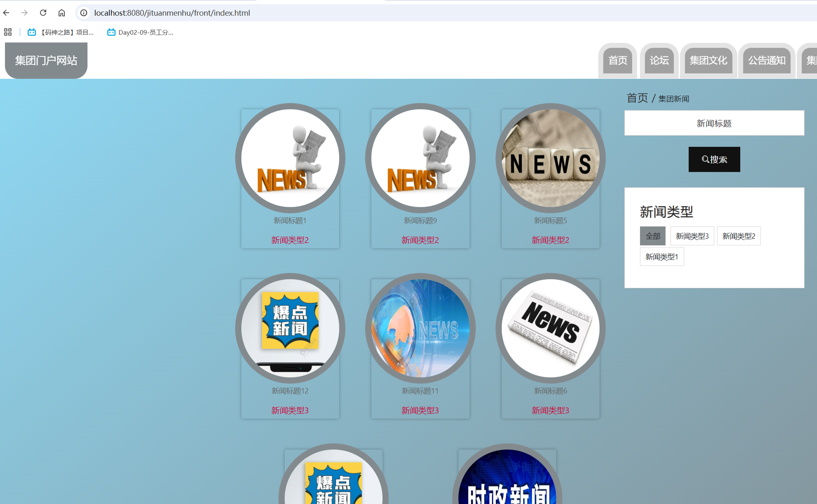Open the 集团文化 navigation tab
This screenshot has width=817, height=504.
tap(708, 60)
